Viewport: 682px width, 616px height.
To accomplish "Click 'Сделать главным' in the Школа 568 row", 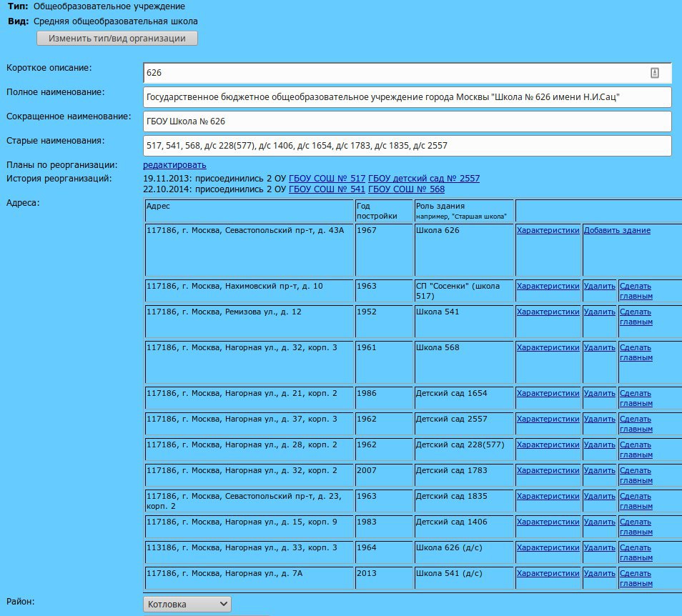I will tap(636, 352).
